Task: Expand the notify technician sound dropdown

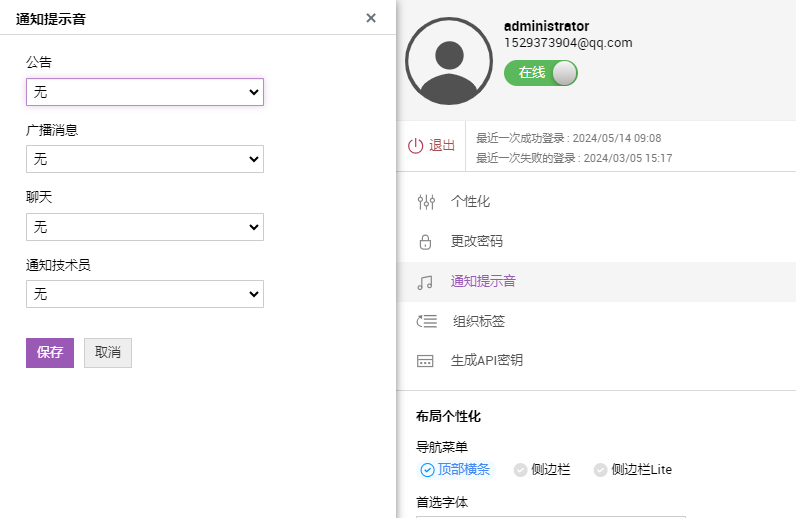Action: point(145,294)
